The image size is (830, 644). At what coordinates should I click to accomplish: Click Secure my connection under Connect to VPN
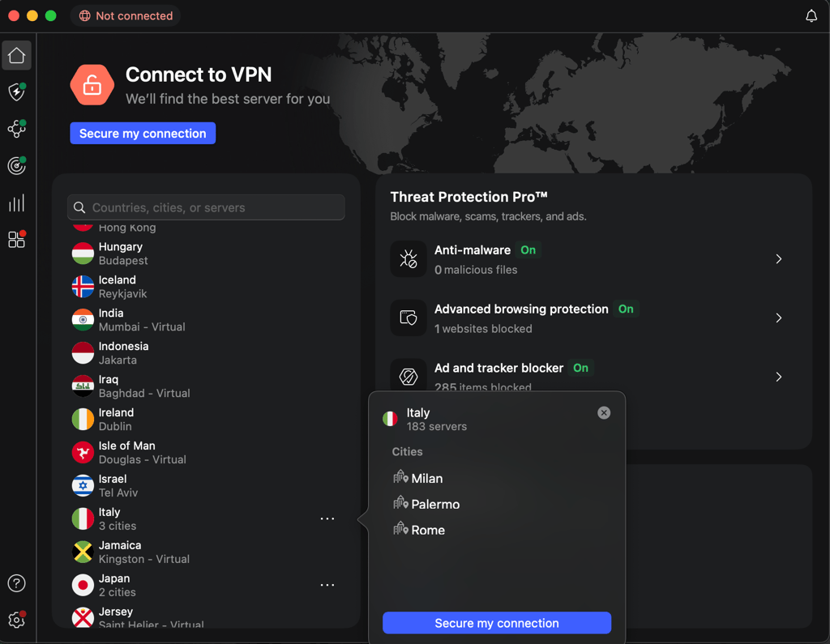tap(143, 134)
